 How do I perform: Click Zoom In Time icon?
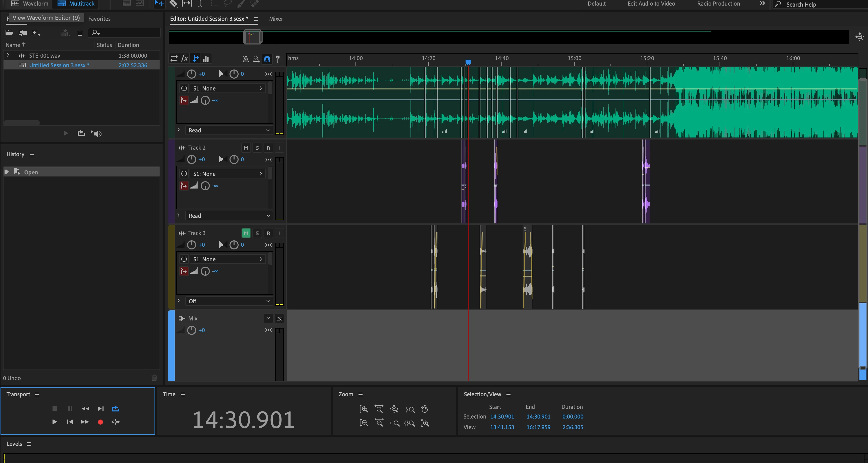(x=379, y=409)
